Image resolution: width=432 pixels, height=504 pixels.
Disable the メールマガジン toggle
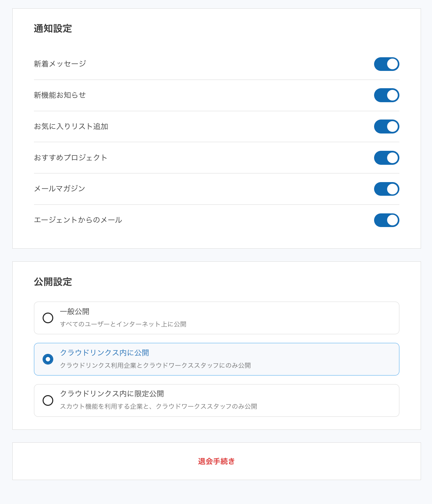pos(386,189)
